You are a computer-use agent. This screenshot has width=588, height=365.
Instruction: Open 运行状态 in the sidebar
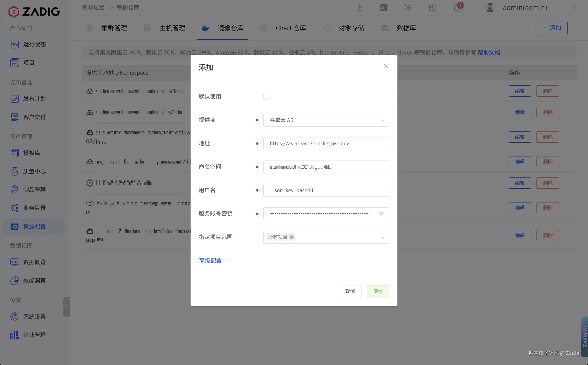pos(34,44)
